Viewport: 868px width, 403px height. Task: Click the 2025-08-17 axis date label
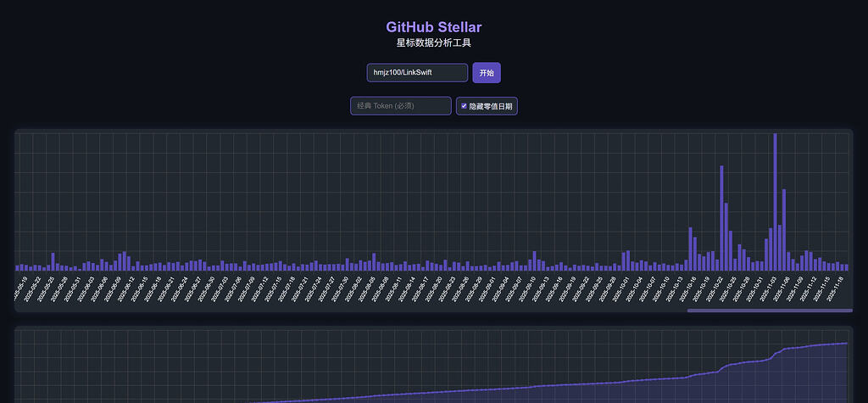(x=419, y=288)
